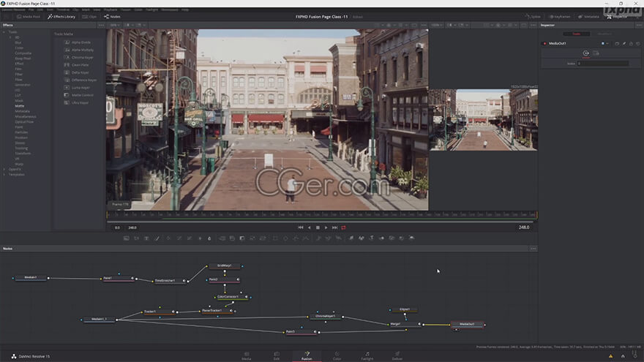Toggle the Spline editor panel
The image size is (644, 362).
[533, 17]
